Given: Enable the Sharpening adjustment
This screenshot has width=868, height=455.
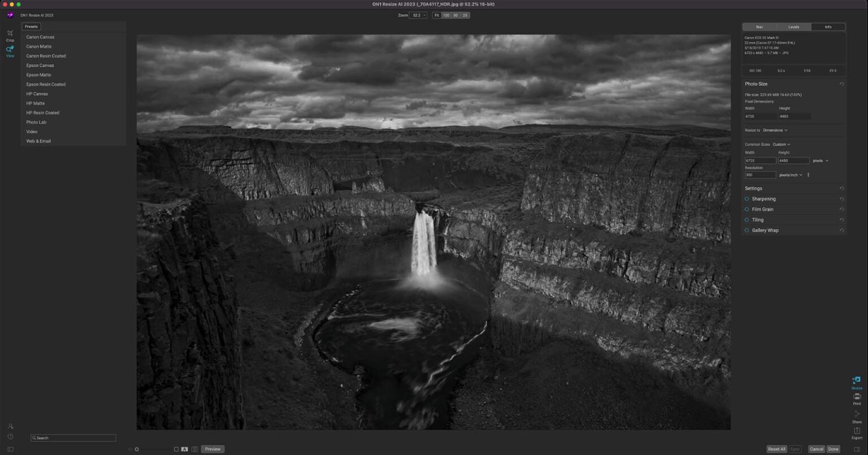Looking at the screenshot, I should point(747,199).
